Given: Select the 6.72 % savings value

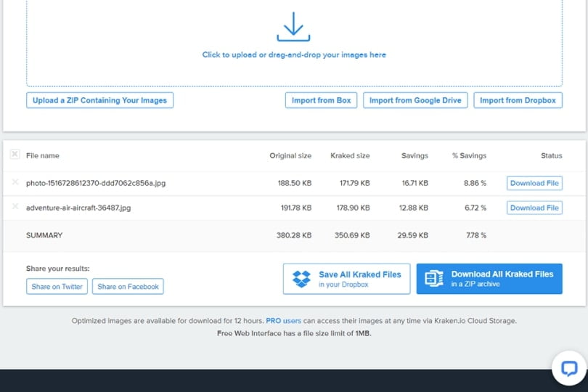Looking at the screenshot, I should pos(475,208).
